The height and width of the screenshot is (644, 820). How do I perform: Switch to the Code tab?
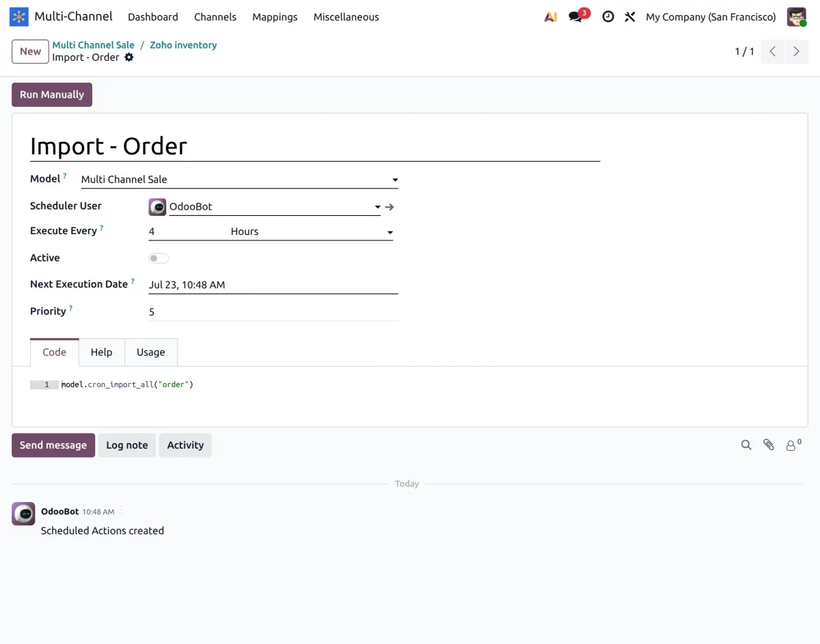pyautogui.click(x=55, y=352)
